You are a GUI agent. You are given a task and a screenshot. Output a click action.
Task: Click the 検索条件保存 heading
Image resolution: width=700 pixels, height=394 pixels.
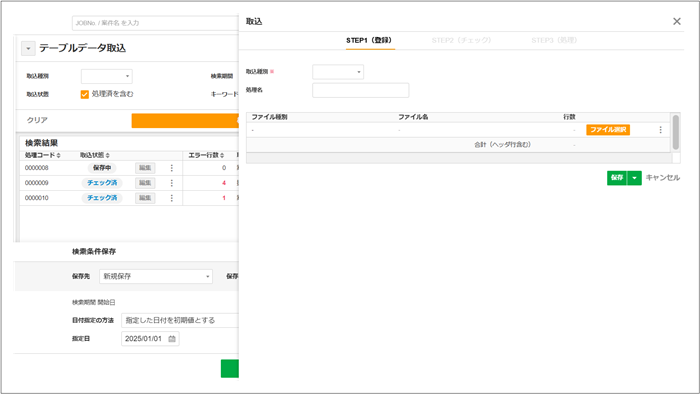click(x=94, y=252)
